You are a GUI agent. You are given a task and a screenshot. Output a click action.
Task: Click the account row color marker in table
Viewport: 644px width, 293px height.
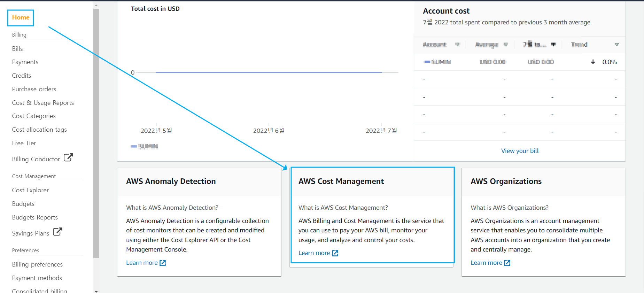pyautogui.click(x=427, y=62)
